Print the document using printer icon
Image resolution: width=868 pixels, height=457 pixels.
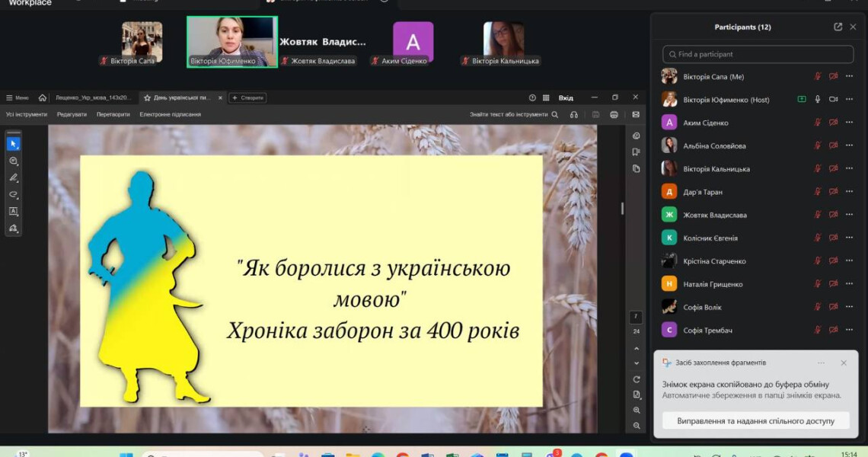coord(614,115)
